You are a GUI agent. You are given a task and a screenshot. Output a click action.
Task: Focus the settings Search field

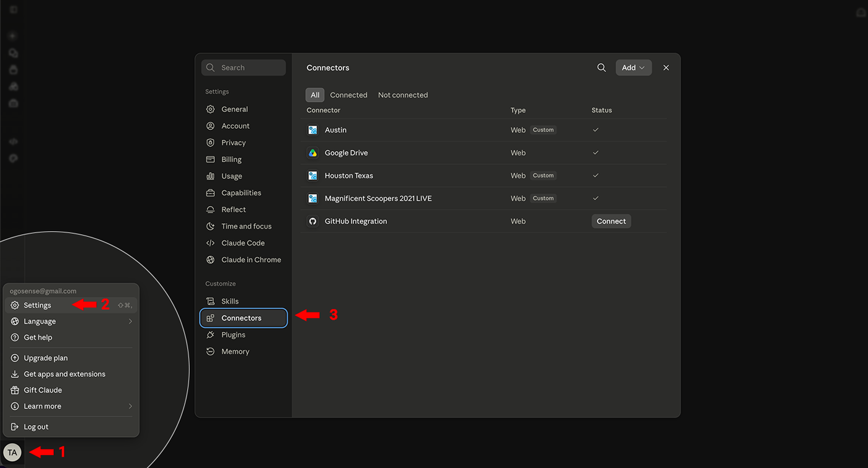(x=244, y=68)
